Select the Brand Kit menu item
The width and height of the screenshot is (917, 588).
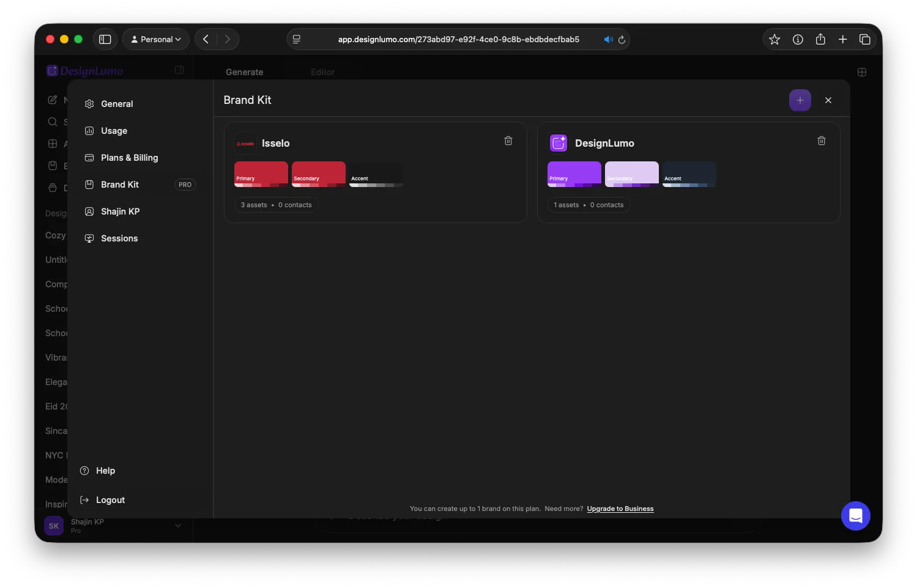(140, 185)
